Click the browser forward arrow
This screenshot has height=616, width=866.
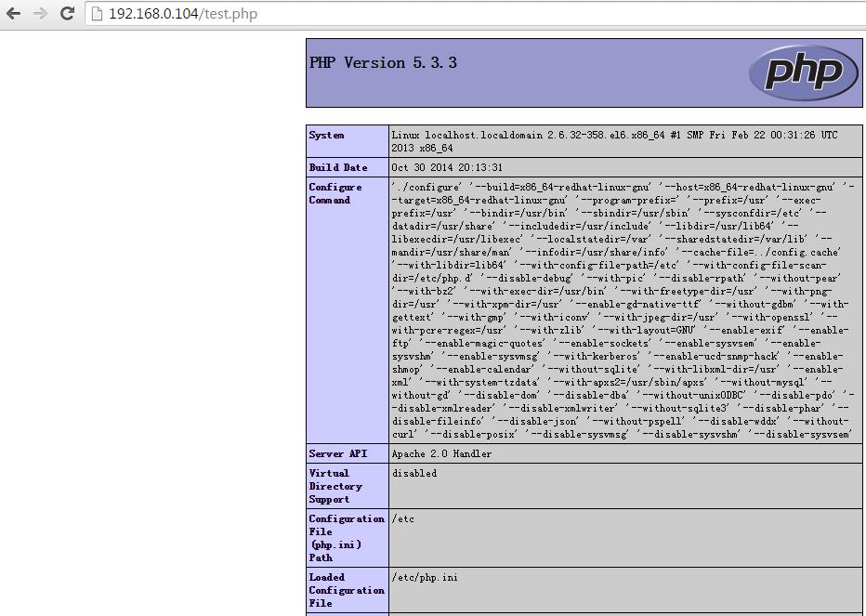[x=40, y=13]
